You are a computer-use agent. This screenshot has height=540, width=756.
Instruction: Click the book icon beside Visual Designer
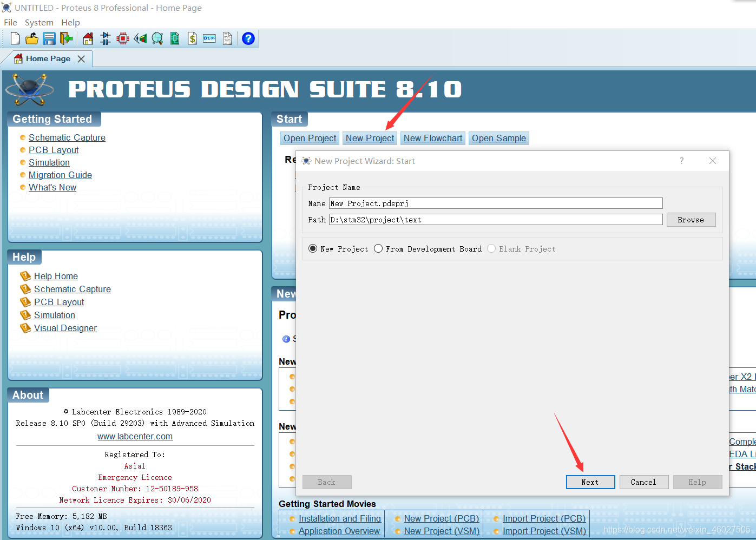tap(25, 328)
